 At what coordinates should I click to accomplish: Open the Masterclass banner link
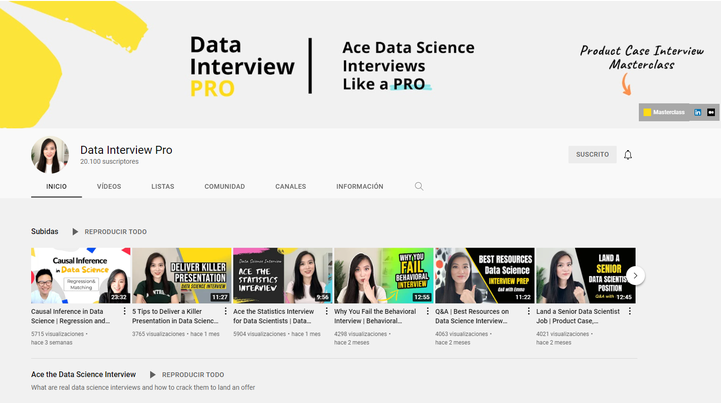664,112
